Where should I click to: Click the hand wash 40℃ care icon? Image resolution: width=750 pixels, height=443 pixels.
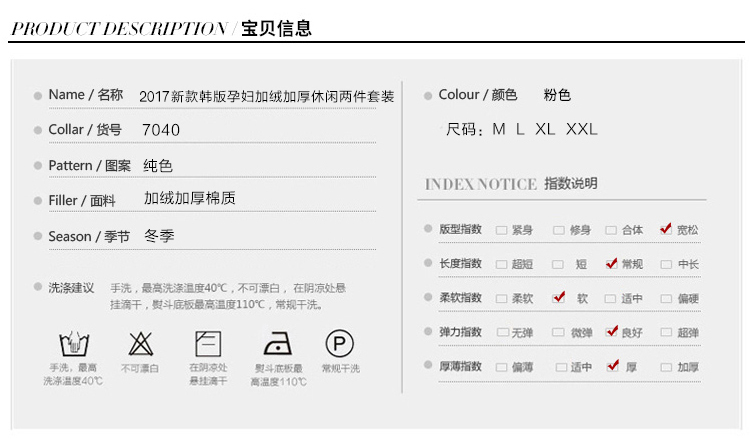(74, 344)
